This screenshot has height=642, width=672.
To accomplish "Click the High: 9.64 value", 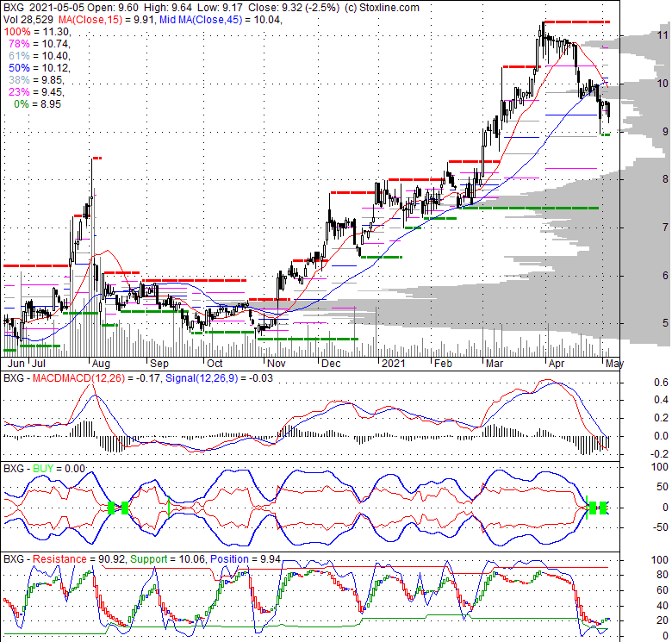I will pyautogui.click(x=168, y=7).
